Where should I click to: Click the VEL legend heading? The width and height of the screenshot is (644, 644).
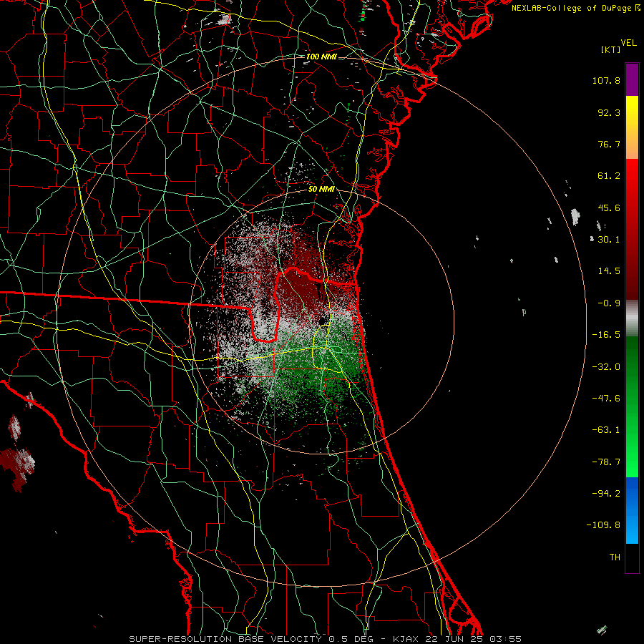(628, 43)
